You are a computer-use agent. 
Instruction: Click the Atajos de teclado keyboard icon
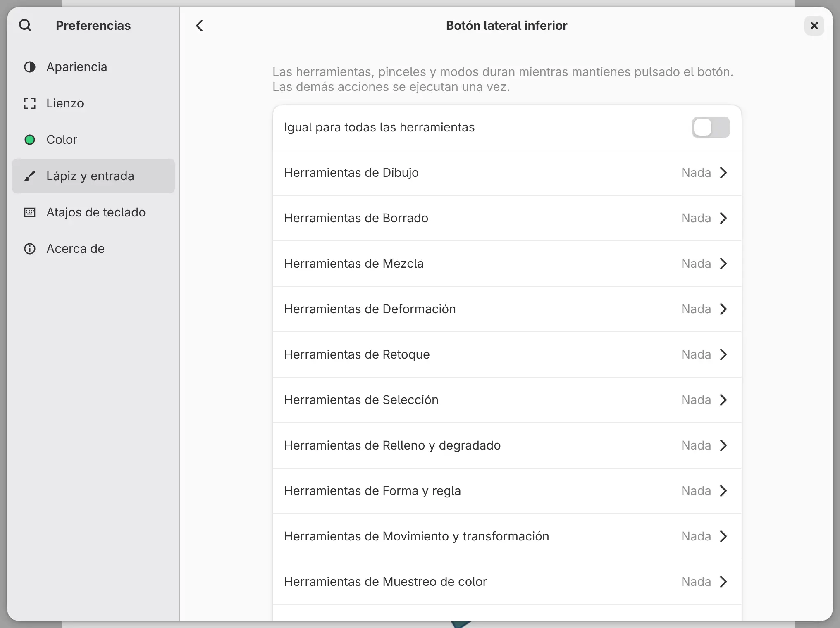30,212
